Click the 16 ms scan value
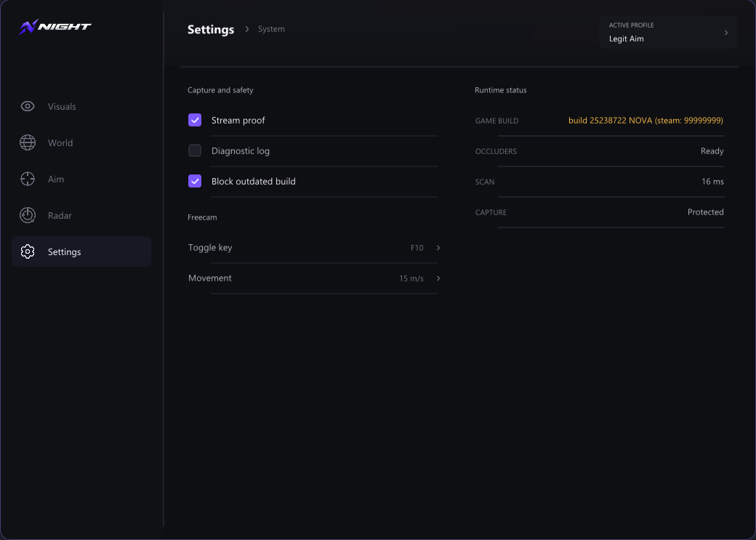The height and width of the screenshot is (540, 756). pyautogui.click(x=712, y=181)
